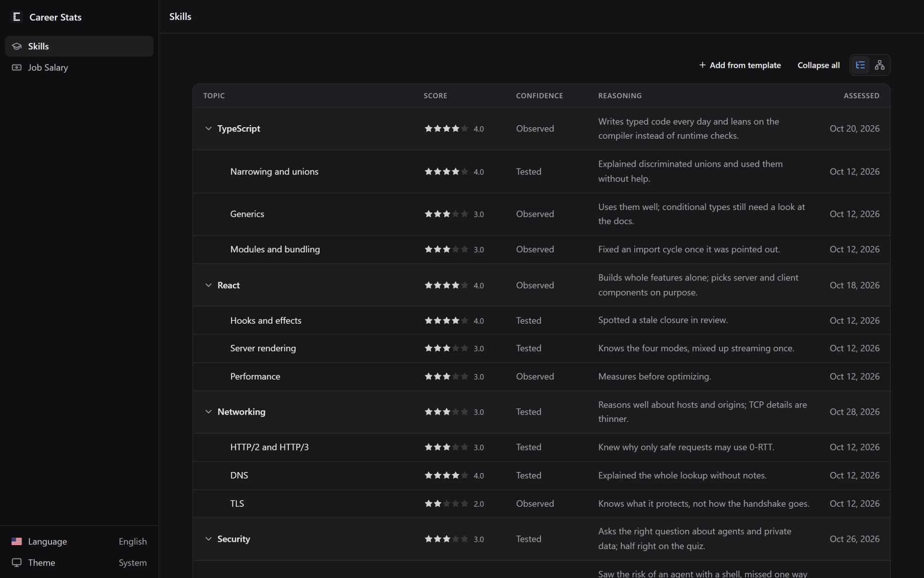This screenshot has height=578, width=924.
Task: Click the Oct 28, 2026 assessed date
Action: pyautogui.click(x=854, y=412)
